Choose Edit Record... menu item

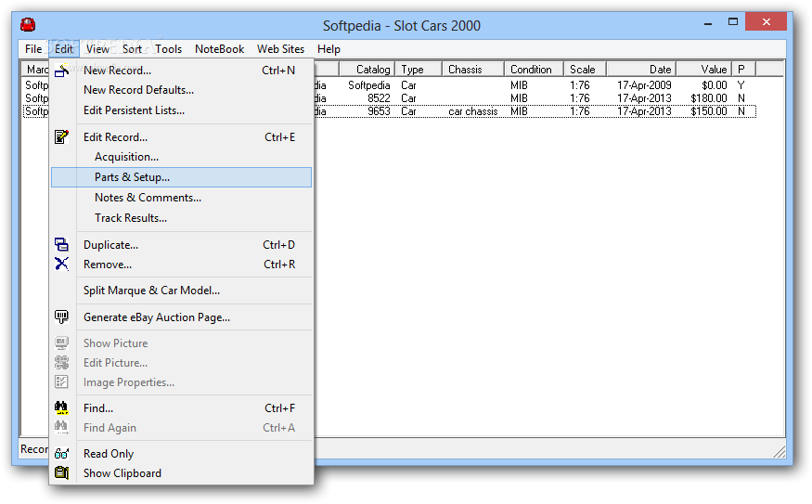click(181, 137)
